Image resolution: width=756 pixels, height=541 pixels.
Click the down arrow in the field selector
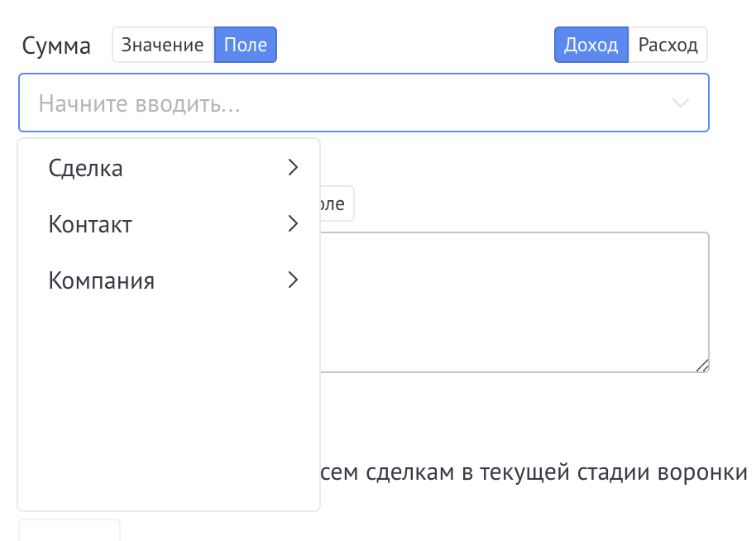(x=681, y=103)
